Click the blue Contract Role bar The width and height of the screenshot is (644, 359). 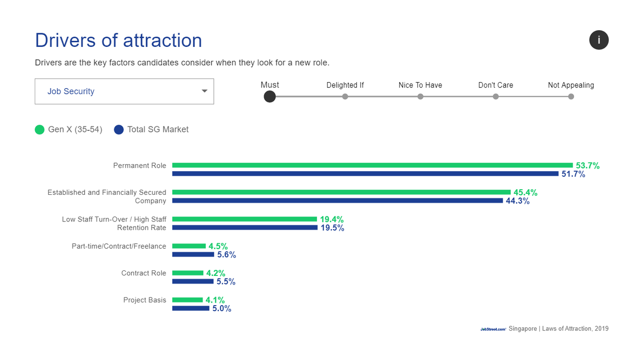(x=193, y=281)
